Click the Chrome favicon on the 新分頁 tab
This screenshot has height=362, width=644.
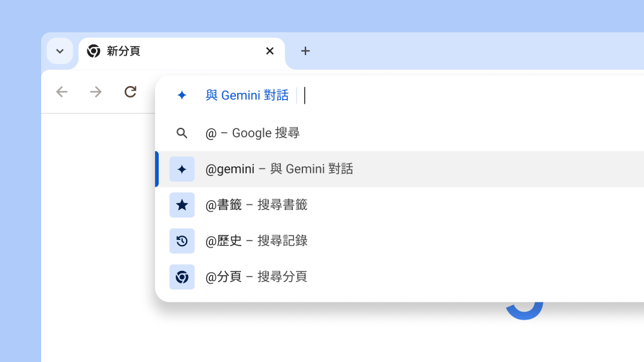point(94,51)
